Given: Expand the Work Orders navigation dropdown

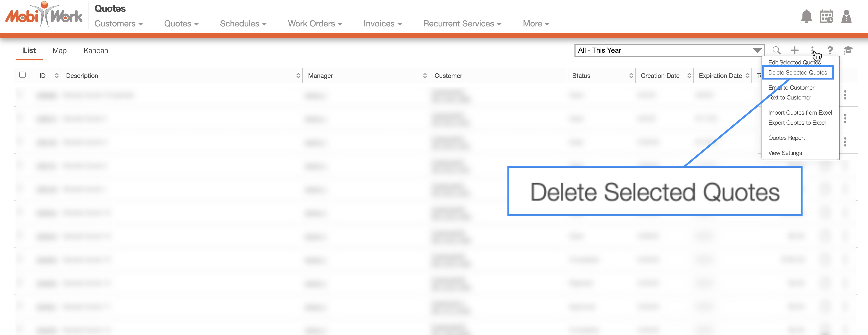Looking at the screenshot, I should point(315,24).
